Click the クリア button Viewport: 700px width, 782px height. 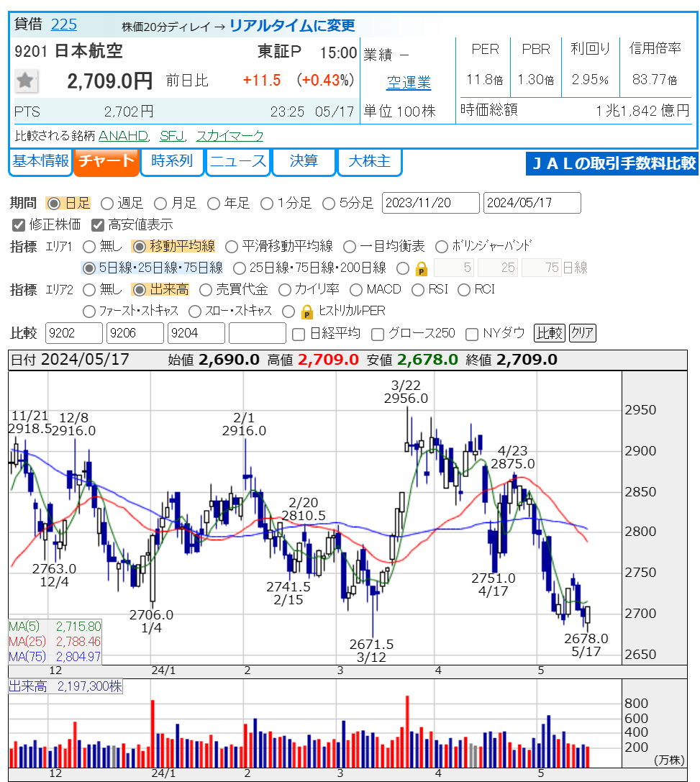(582, 333)
